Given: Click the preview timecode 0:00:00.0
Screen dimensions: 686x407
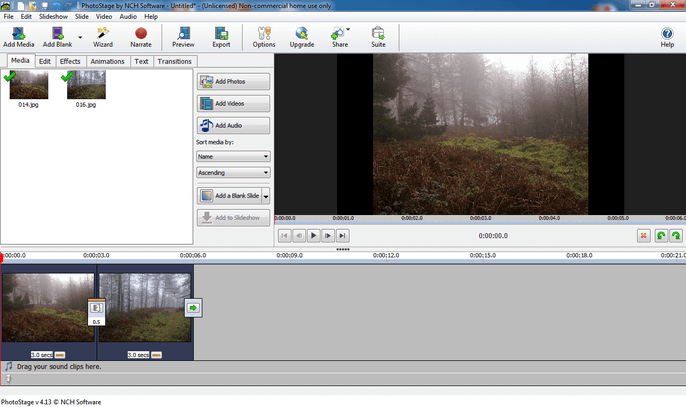Looking at the screenshot, I should pos(493,236).
